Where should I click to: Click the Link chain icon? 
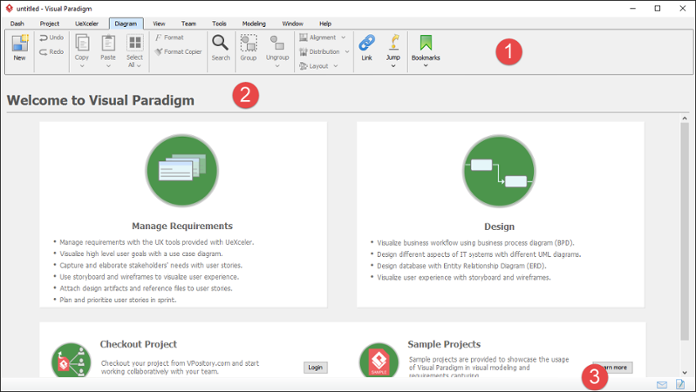[x=367, y=43]
